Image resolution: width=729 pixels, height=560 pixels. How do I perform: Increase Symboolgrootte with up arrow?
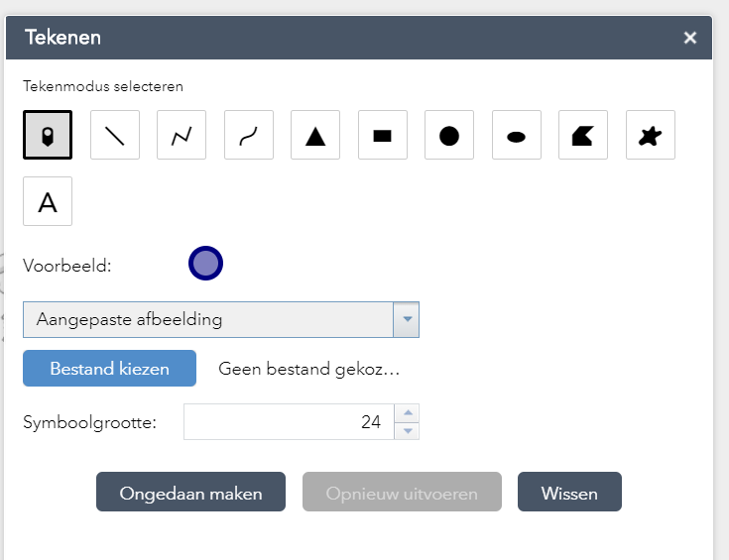click(x=407, y=413)
